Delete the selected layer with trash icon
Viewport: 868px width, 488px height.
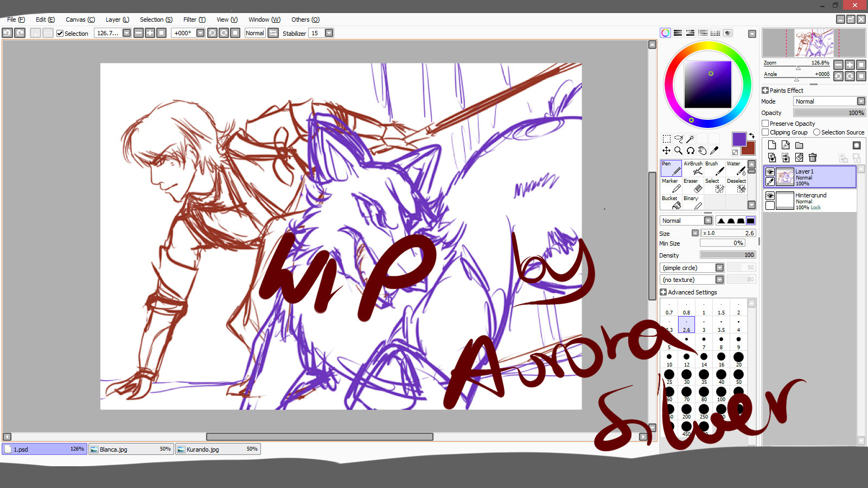[813, 157]
